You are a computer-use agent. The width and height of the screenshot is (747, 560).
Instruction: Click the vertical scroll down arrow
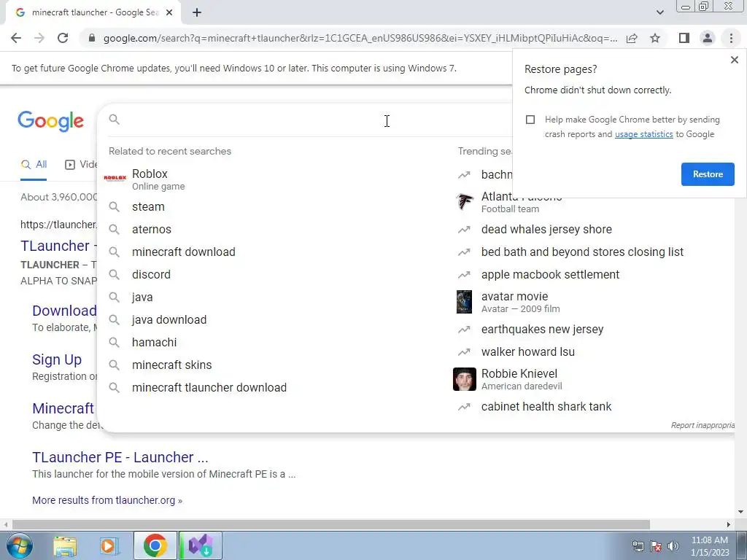click(740, 513)
